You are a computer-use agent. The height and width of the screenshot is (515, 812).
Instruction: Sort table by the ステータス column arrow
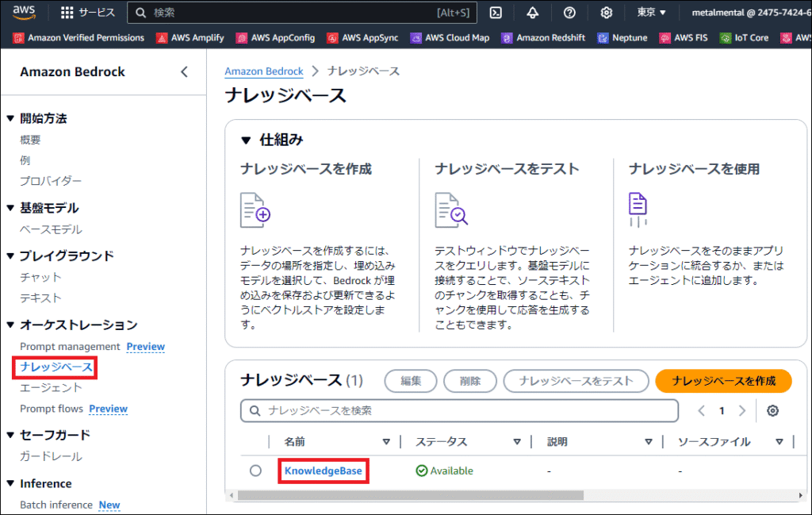(516, 442)
